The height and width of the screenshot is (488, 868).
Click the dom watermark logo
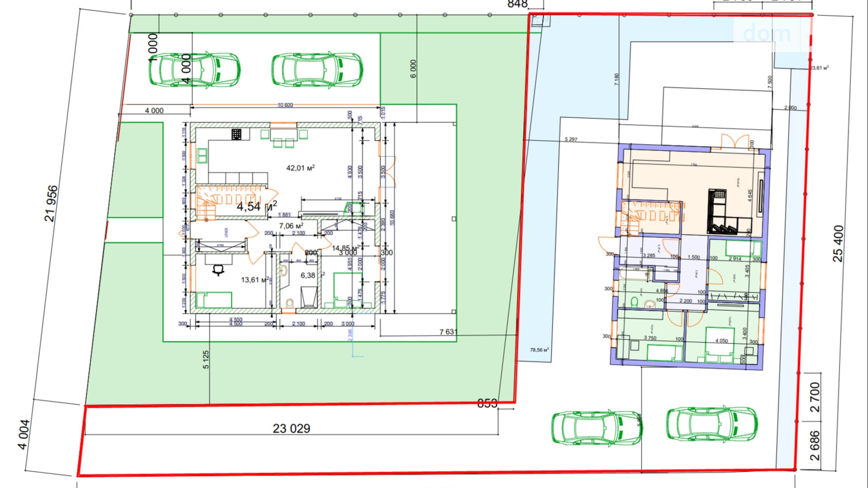767,34
